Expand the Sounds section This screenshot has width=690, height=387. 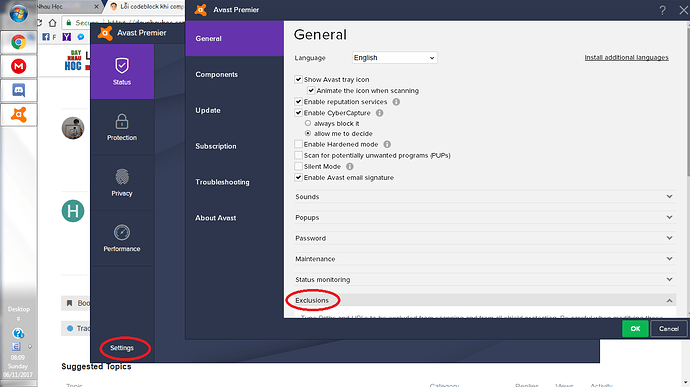(x=485, y=197)
